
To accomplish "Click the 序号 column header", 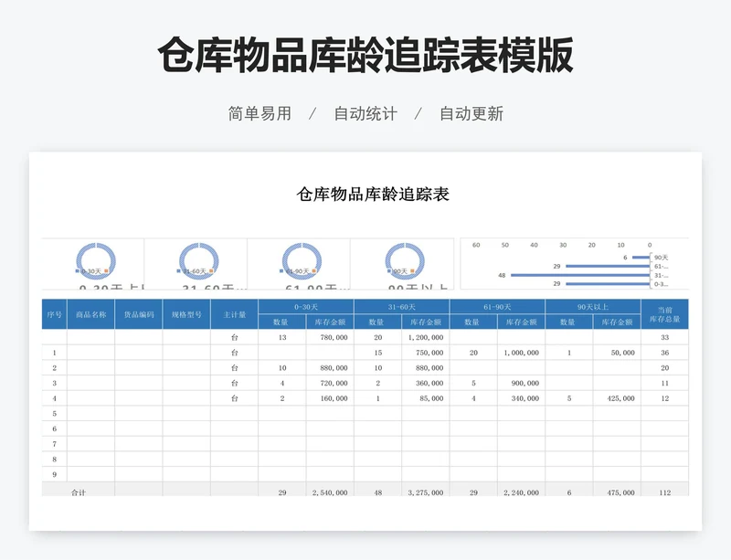I will coord(55,315).
